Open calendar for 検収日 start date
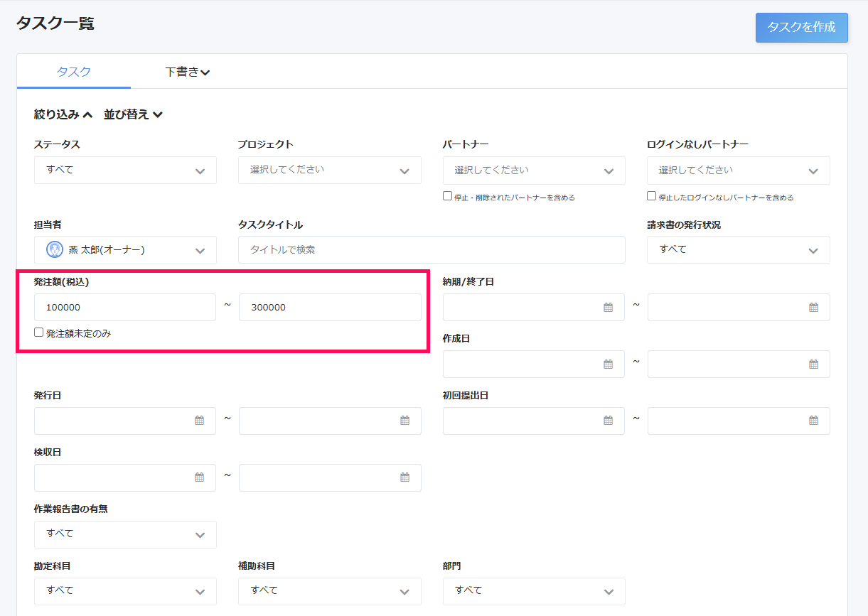This screenshot has height=616, width=868. coord(199,477)
